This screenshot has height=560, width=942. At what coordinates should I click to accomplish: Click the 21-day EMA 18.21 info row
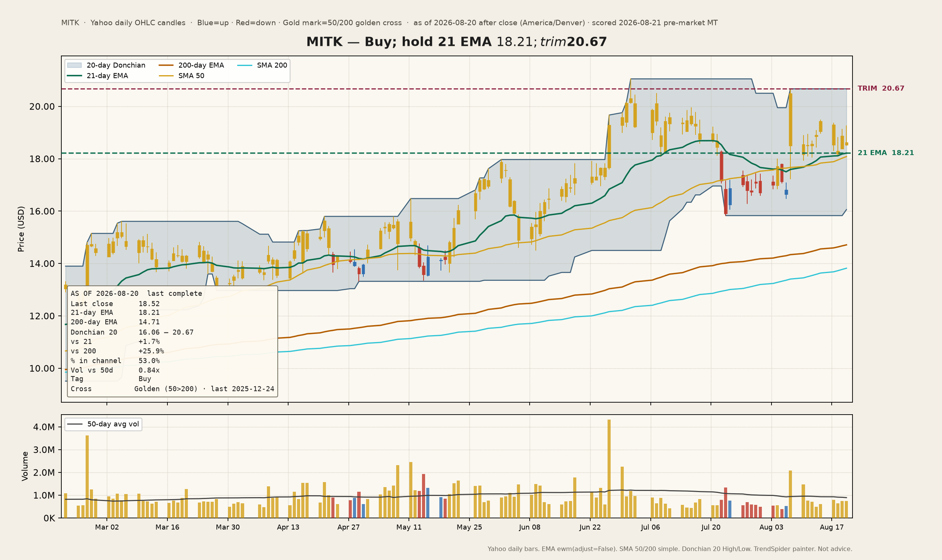click(115, 312)
